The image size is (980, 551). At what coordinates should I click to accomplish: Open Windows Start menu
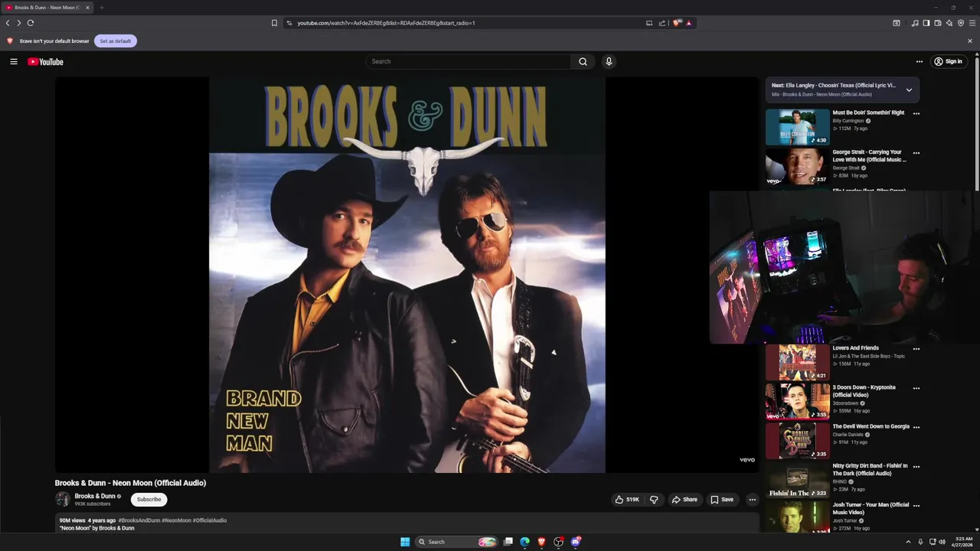(405, 542)
